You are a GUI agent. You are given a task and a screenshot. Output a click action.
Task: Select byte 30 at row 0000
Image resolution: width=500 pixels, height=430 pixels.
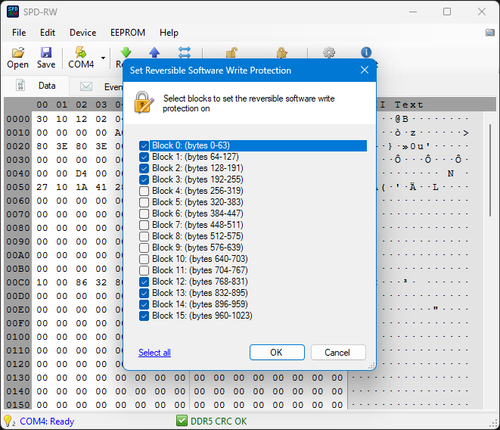point(42,119)
